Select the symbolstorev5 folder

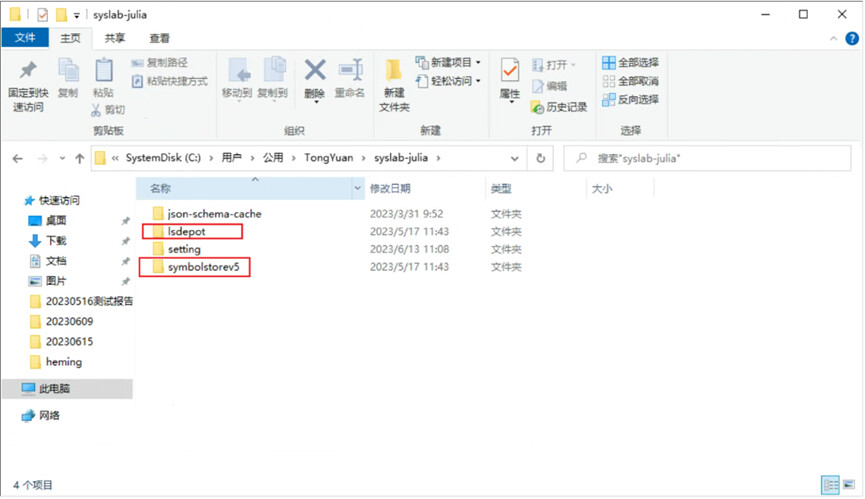pyautogui.click(x=203, y=267)
